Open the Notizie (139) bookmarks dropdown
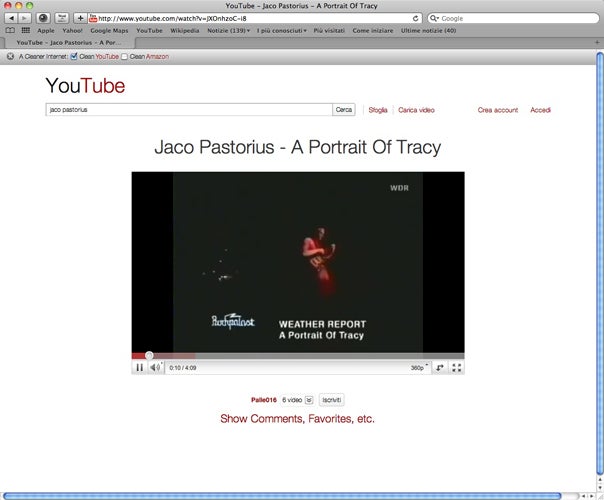The image size is (604, 500). (x=229, y=31)
